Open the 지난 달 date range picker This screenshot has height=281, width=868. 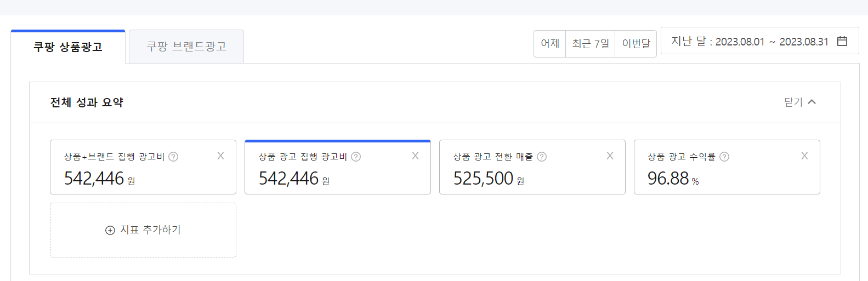tap(760, 41)
